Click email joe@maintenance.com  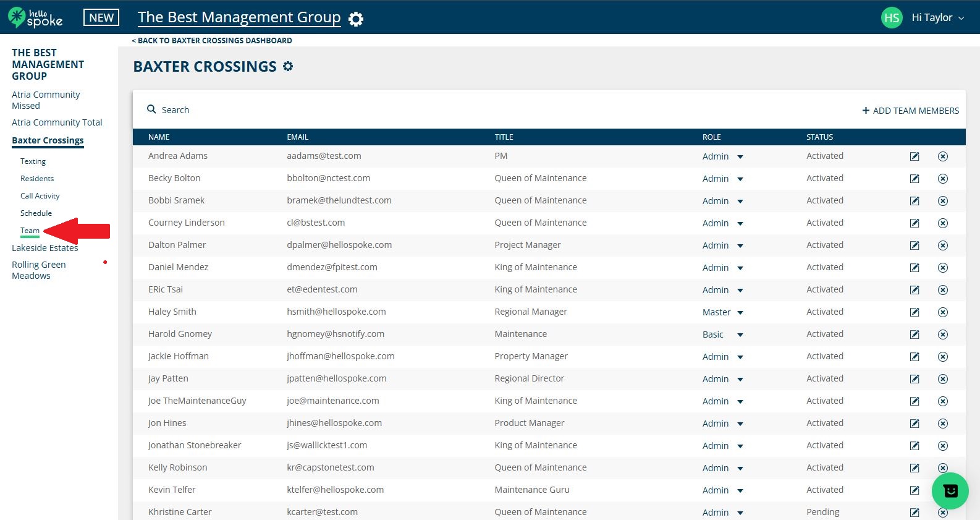[333, 401]
